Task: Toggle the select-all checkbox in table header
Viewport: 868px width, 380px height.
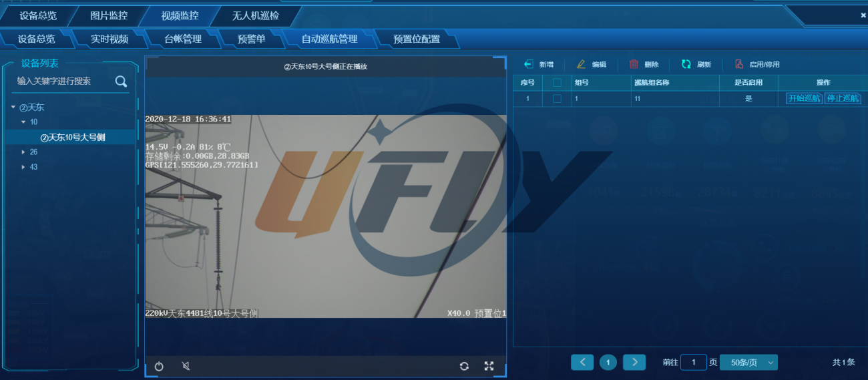Action: (557, 83)
